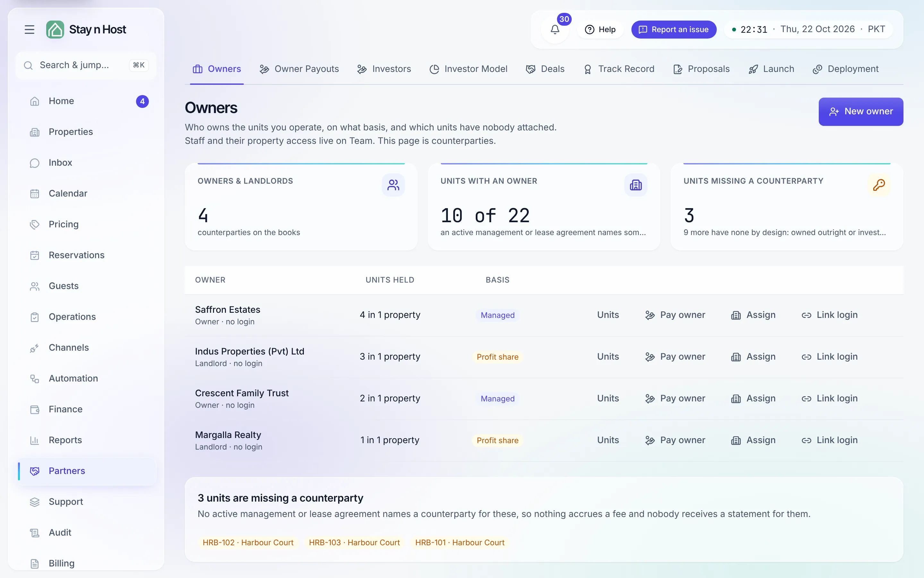The image size is (924, 578).
Task: Open the Proposals tab
Action: [701, 69]
